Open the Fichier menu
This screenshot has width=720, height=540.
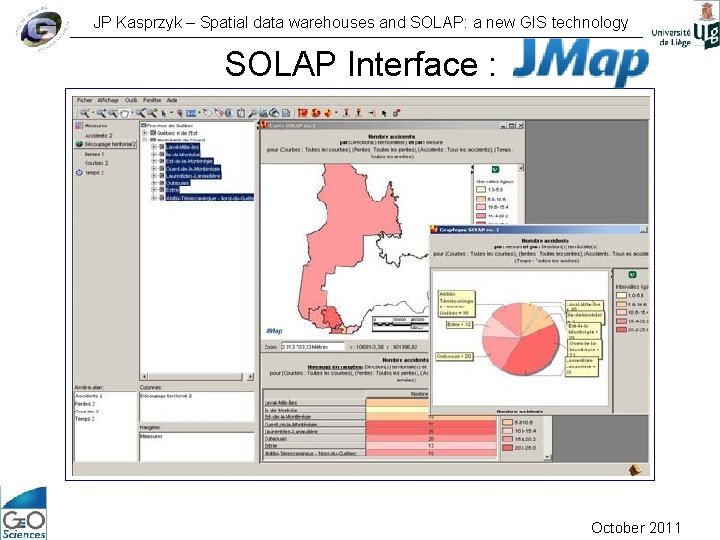[84, 100]
